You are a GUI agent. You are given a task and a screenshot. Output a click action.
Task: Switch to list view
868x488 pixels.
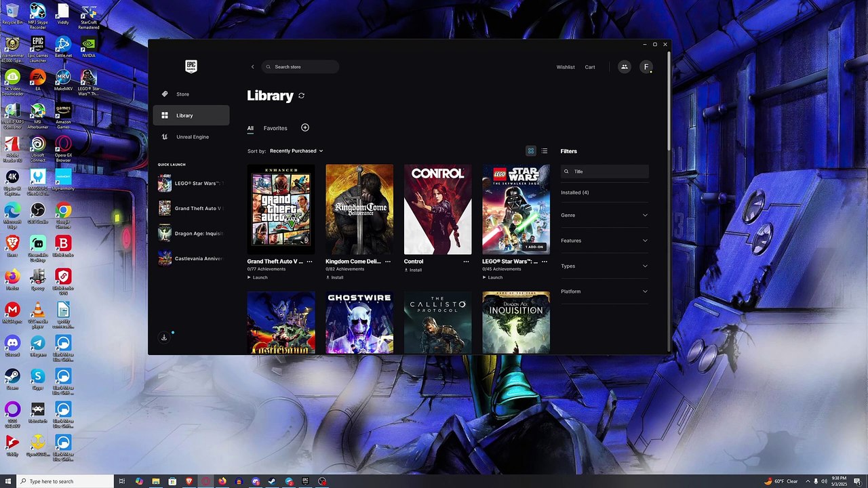coord(545,151)
